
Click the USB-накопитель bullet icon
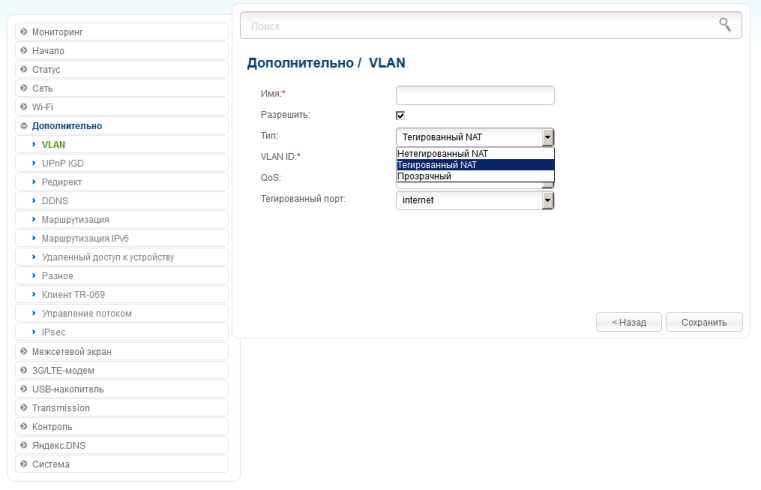point(23,389)
